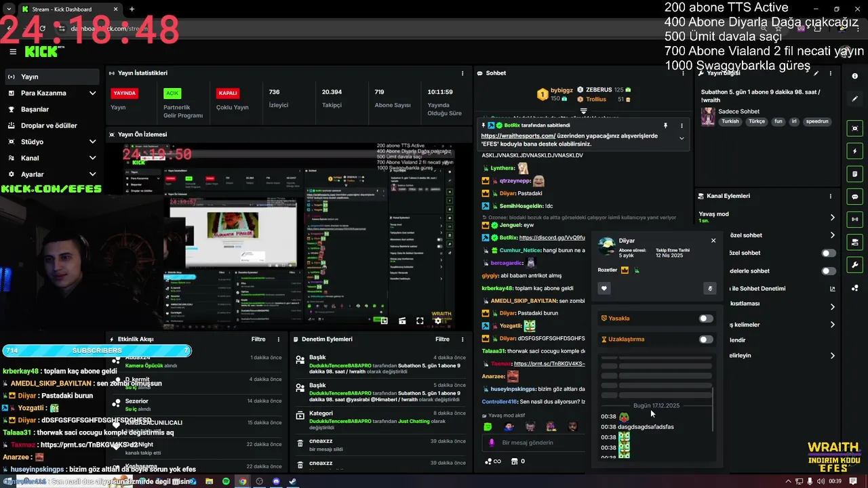Collapse the pinned message chevron
The width and height of the screenshot is (868, 488).
tap(682, 138)
